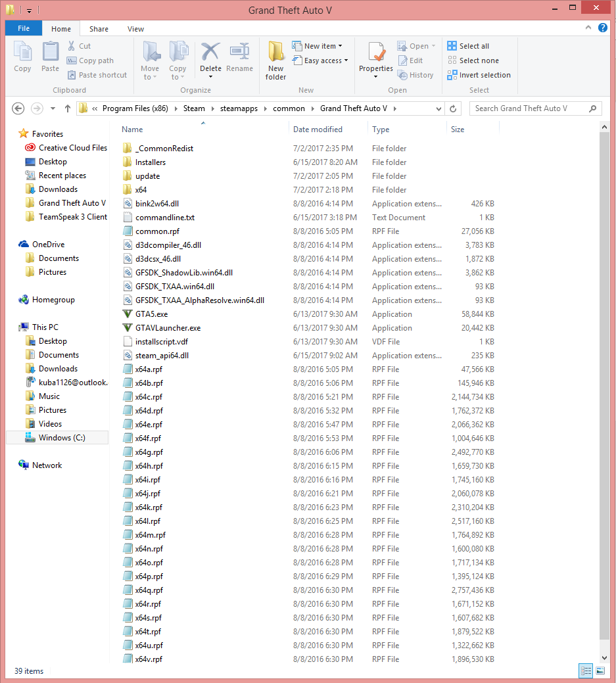Click Copy path in the ribbon
Image resolution: width=616 pixels, height=683 pixels.
coord(90,60)
